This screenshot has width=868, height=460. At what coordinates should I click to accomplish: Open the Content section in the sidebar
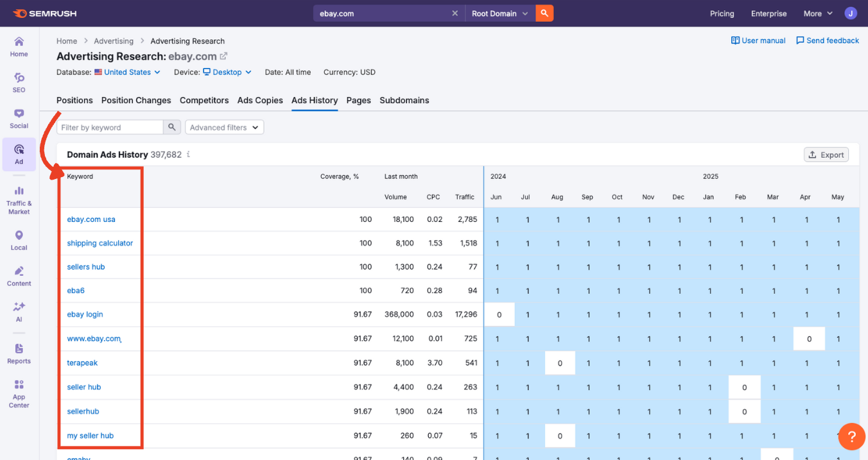[x=19, y=275]
